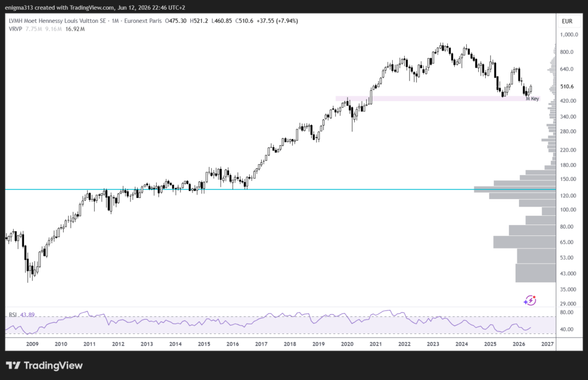588x380 pixels.
Task: Click the 150.00 price axis label
Action: tap(568, 179)
